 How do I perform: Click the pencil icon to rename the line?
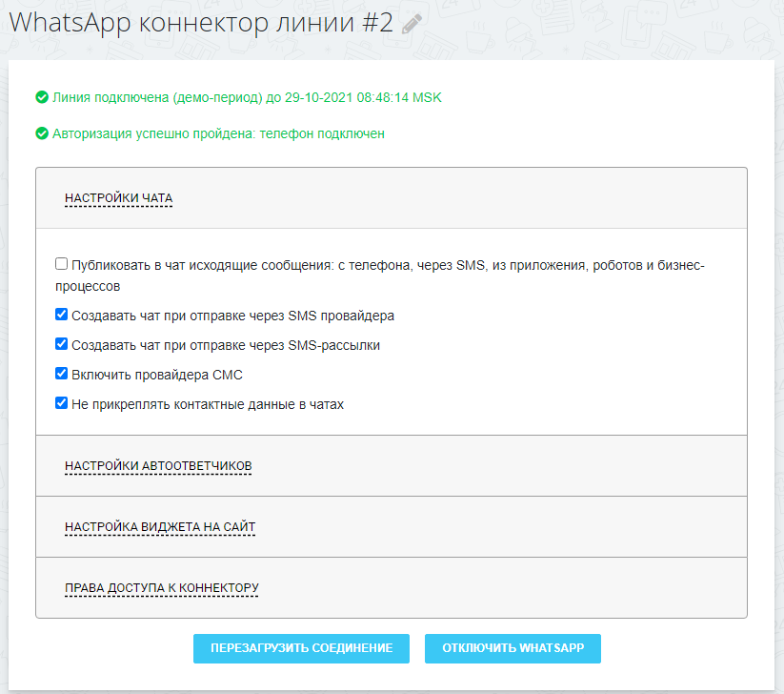pos(412,24)
